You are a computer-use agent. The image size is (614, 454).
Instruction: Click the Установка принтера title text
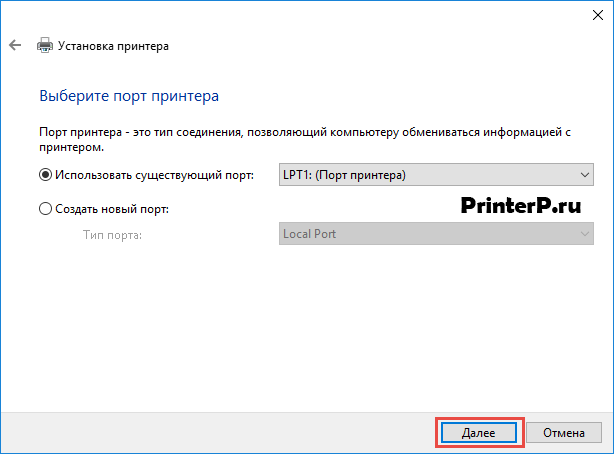114,46
